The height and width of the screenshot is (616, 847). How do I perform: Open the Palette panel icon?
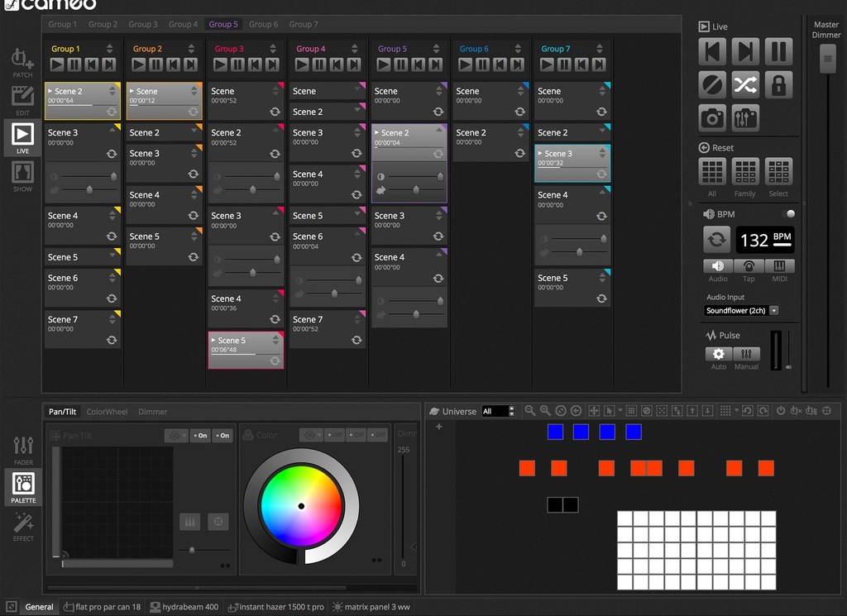23,488
